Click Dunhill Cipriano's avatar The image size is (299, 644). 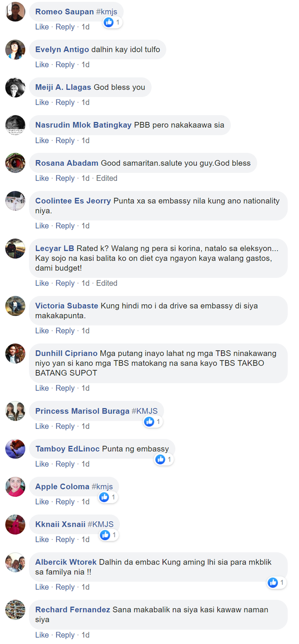pos(15,353)
